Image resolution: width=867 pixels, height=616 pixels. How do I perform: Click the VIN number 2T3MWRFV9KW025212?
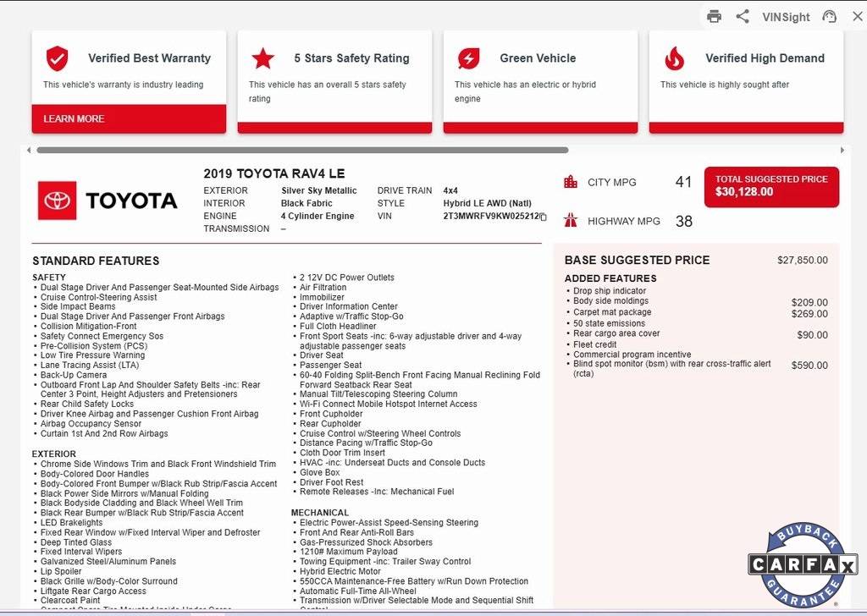tap(491, 216)
